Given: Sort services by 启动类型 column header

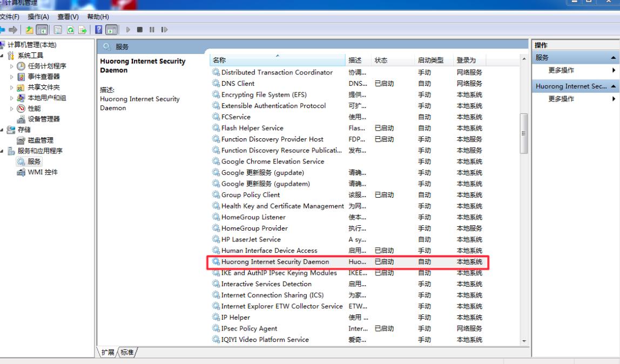Looking at the screenshot, I should coord(430,60).
